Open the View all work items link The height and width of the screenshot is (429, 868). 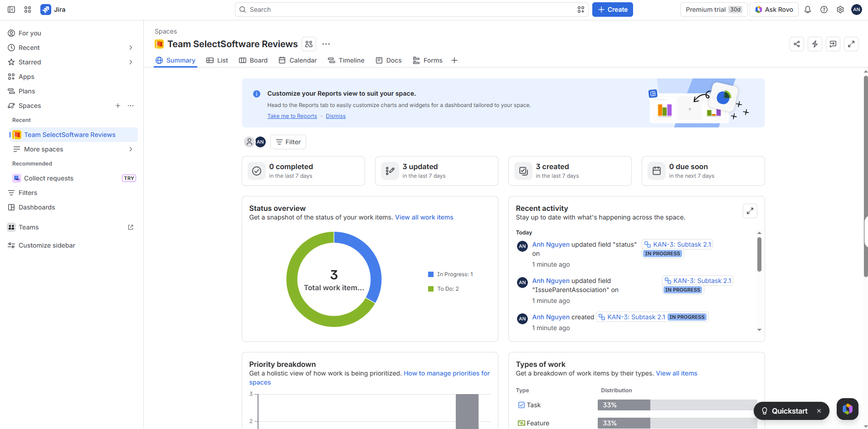click(424, 217)
